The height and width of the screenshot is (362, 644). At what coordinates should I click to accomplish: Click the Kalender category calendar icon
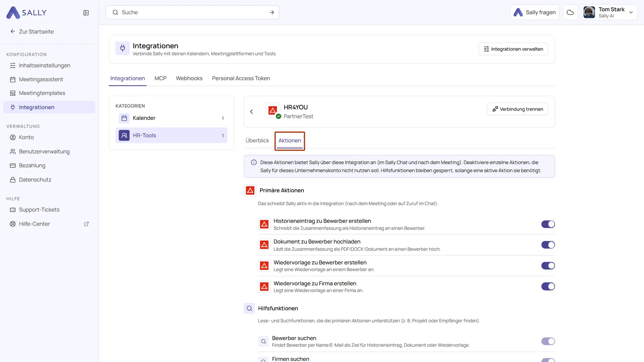click(x=124, y=118)
